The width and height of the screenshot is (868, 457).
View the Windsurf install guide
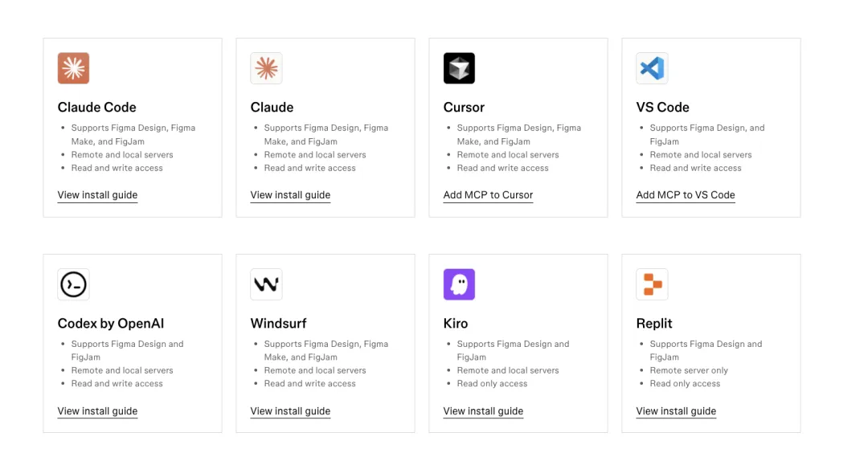click(290, 411)
